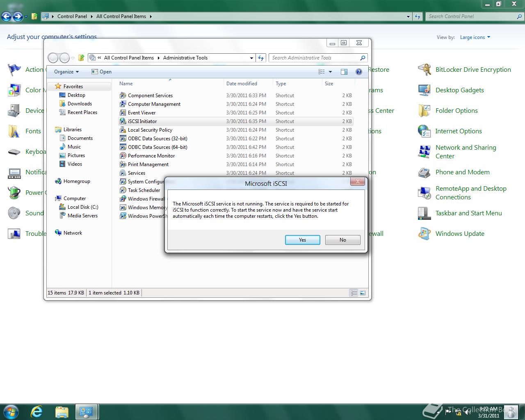Open BitLocker Drive Encryption icon
Image resolution: width=525 pixels, height=420 pixels.
424,70
